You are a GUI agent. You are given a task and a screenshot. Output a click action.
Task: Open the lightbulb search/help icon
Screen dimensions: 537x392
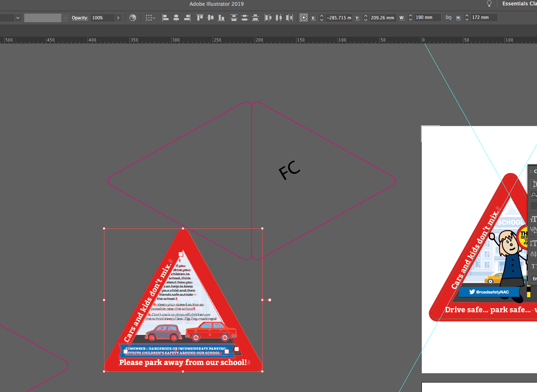coord(489,4)
